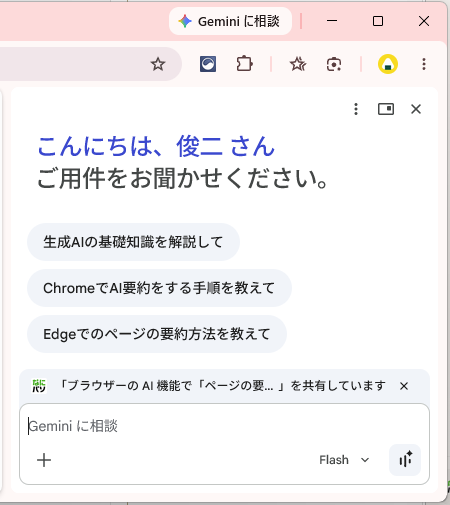This screenshot has height=505, width=450.
Task: Focus the Gemini に相談 input field
Action: (224, 426)
